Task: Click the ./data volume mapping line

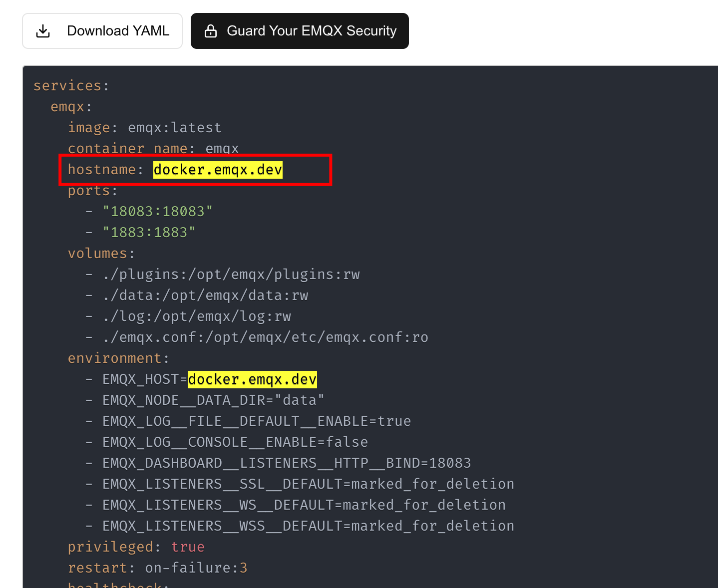Action: point(205,295)
